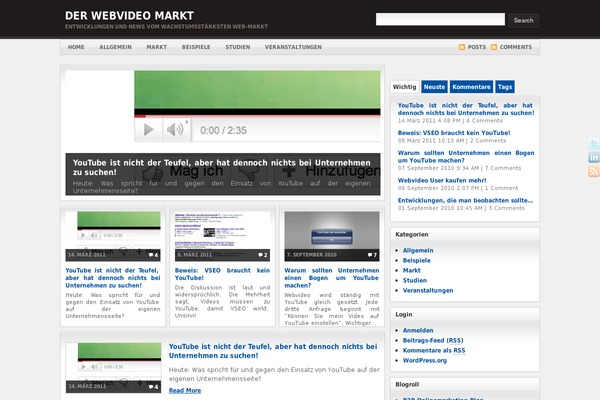Click comment bubble icon on 7. September thumbnail
Viewport: 600px width, 400px height.
(x=370, y=255)
